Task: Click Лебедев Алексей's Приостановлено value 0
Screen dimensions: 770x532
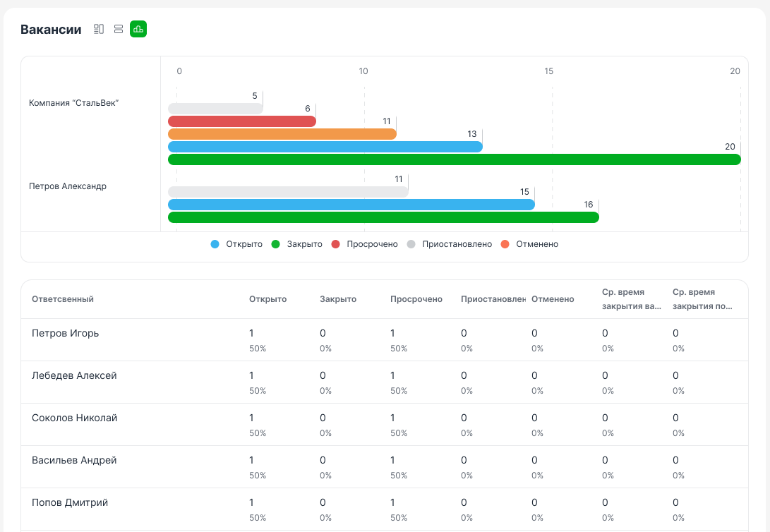Action: coord(464,375)
